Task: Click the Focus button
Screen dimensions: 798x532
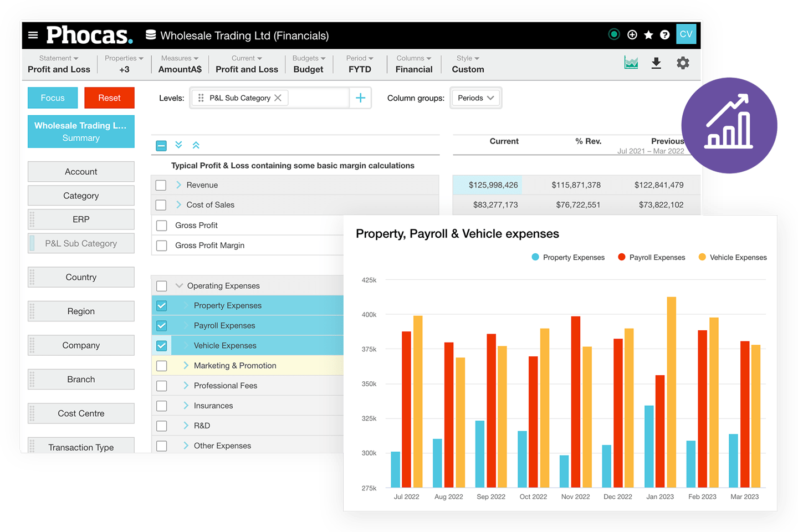Action: 53,98
